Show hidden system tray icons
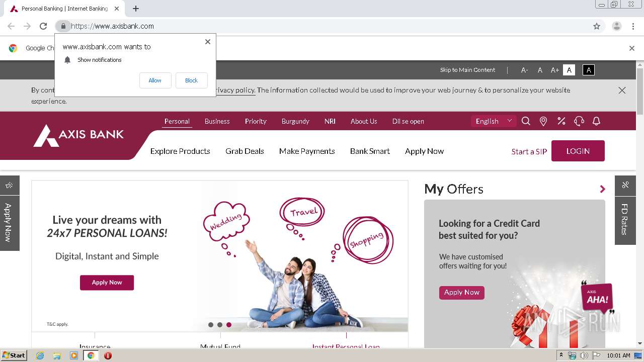 (561, 355)
